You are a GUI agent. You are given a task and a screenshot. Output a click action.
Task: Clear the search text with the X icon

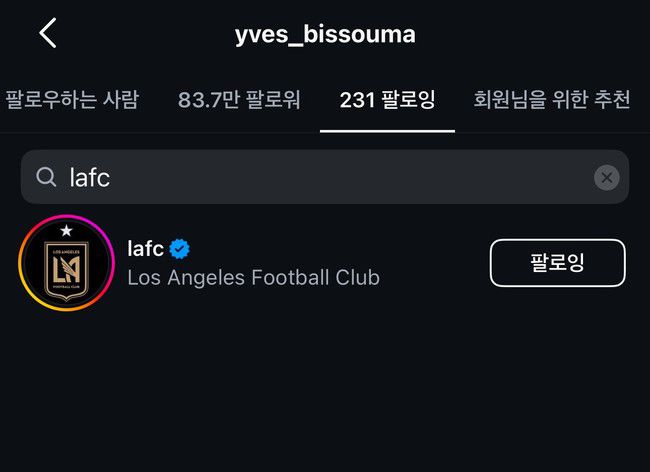pyautogui.click(x=606, y=177)
